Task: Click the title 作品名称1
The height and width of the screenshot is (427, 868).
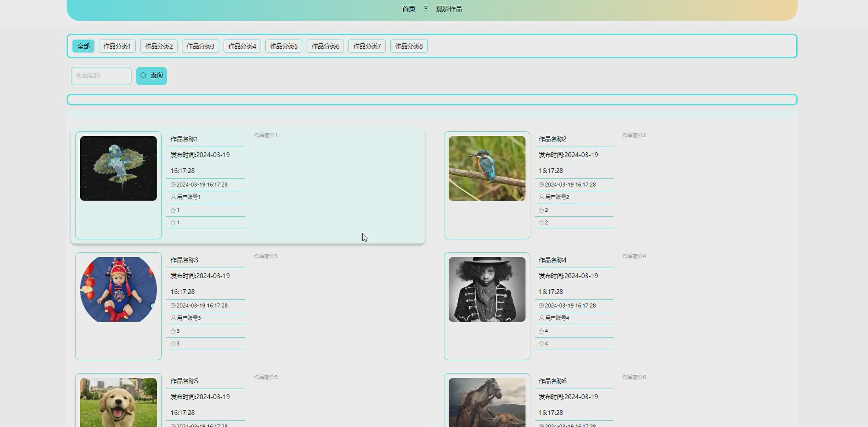Action: (184, 139)
